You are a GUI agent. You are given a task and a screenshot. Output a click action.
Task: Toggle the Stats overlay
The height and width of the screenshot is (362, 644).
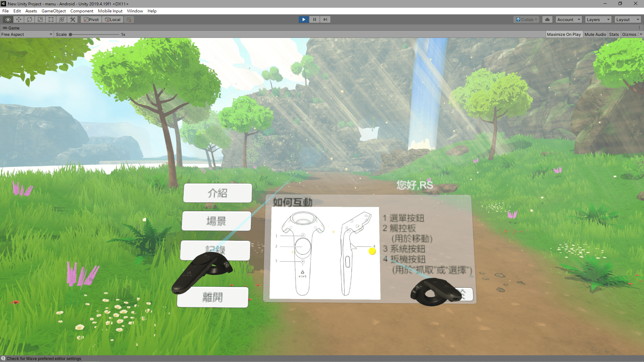(614, 34)
